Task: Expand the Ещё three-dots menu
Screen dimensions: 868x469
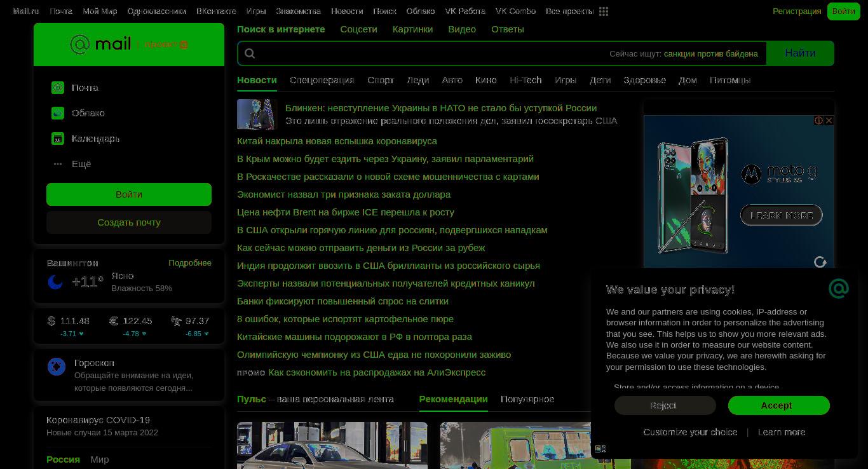Action: tap(58, 164)
